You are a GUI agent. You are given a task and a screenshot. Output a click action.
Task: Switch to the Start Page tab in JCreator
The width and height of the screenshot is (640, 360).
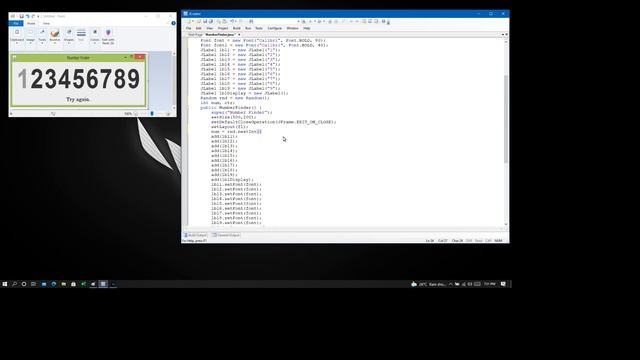195,35
